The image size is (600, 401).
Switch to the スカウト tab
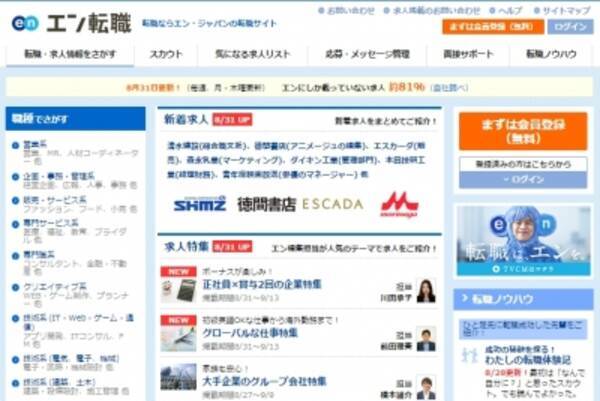pyautogui.click(x=166, y=55)
